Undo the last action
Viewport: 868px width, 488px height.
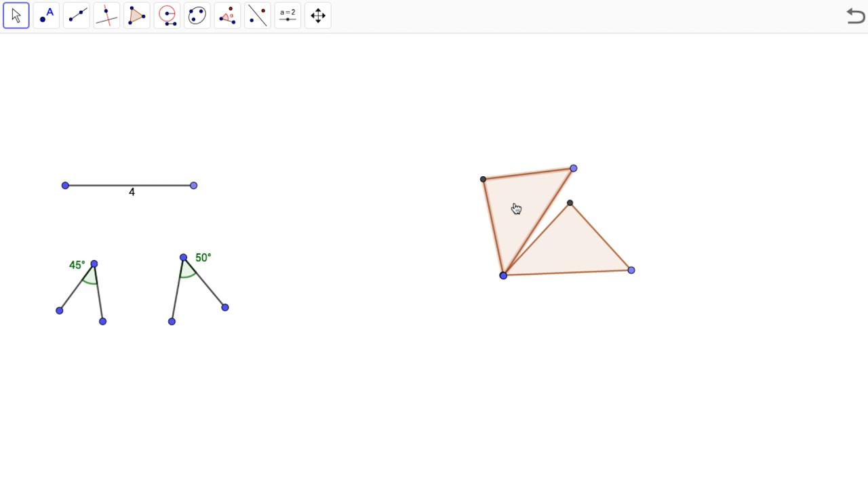pyautogui.click(x=856, y=15)
